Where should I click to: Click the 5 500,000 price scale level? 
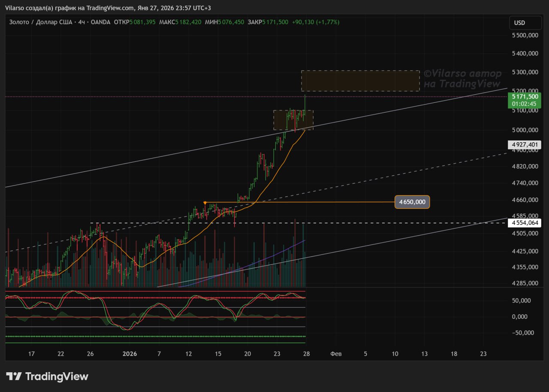(x=526, y=36)
